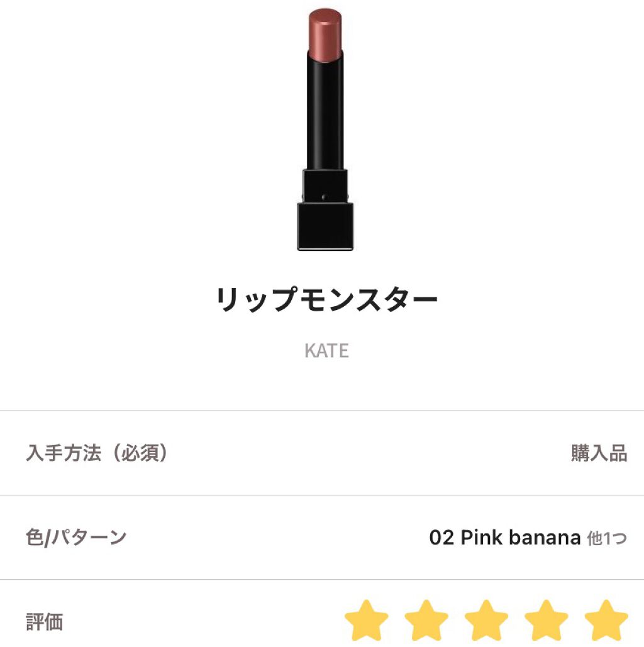This screenshot has height=647, width=644.
Task: Open the 入手方法（必須） row
Action: point(322,453)
